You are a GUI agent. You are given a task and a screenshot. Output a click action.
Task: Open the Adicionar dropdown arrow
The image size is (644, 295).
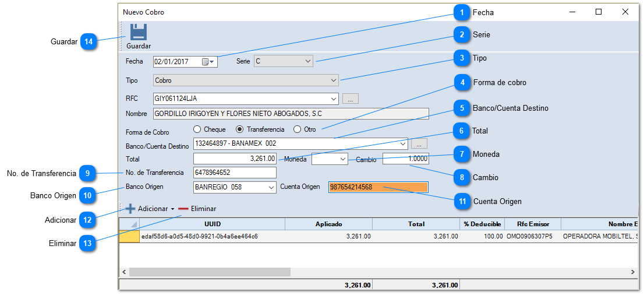(x=173, y=209)
